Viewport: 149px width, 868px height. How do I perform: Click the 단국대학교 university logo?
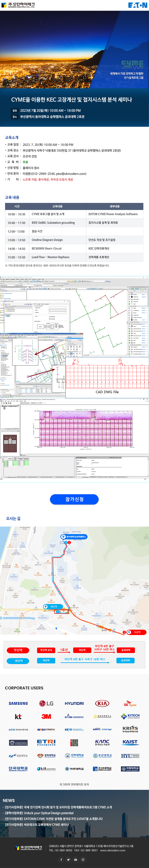tap(18, 769)
